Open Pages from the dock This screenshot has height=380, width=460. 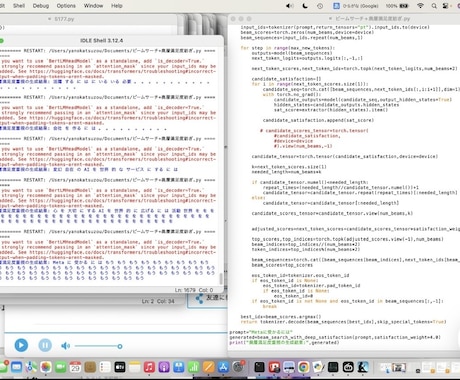(208, 367)
